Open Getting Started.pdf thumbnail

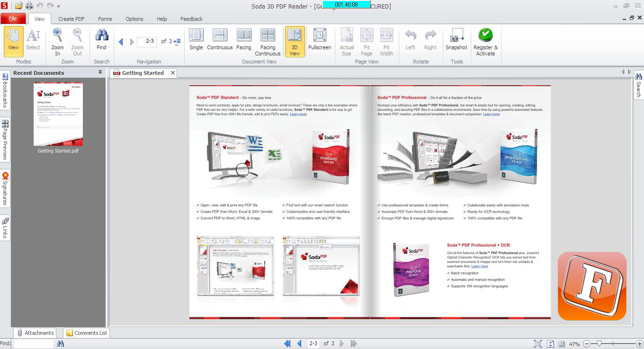coord(58,115)
